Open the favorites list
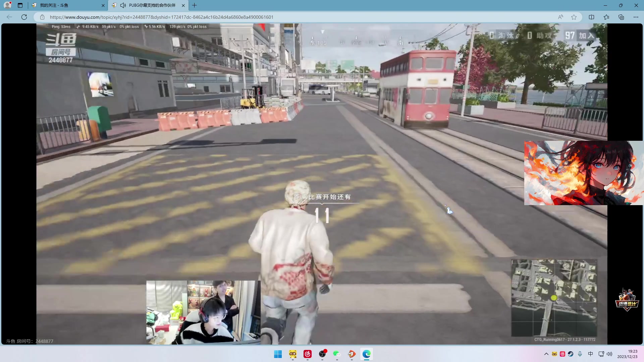Viewport: 644px width, 362px height. click(x=606, y=17)
